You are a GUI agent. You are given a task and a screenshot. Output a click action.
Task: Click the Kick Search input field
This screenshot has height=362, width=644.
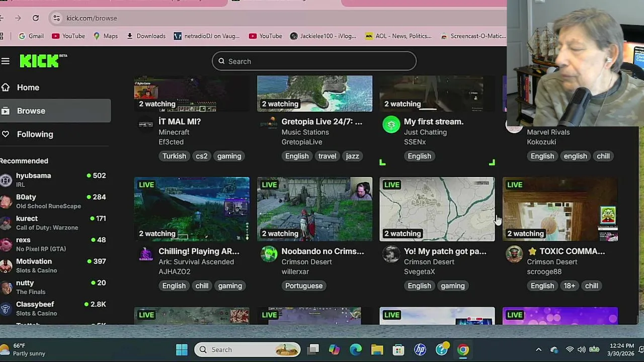314,61
